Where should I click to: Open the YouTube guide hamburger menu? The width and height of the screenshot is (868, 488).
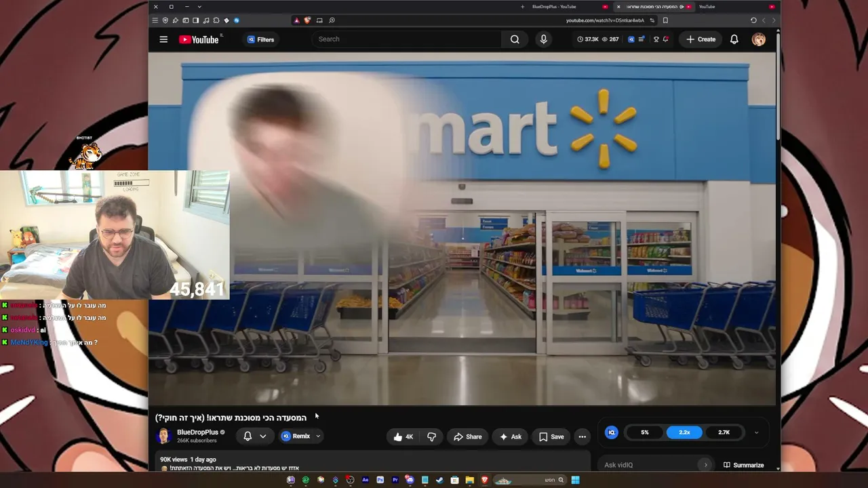163,39
